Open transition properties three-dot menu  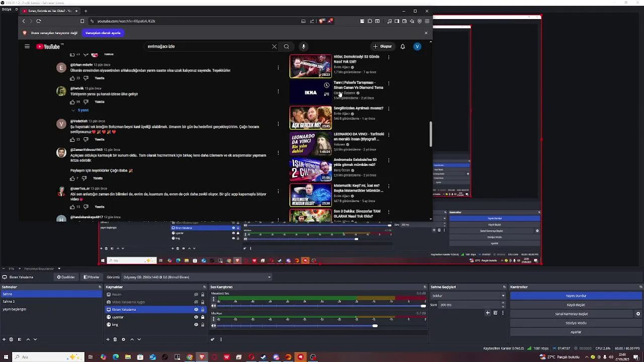(x=503, y=313)
